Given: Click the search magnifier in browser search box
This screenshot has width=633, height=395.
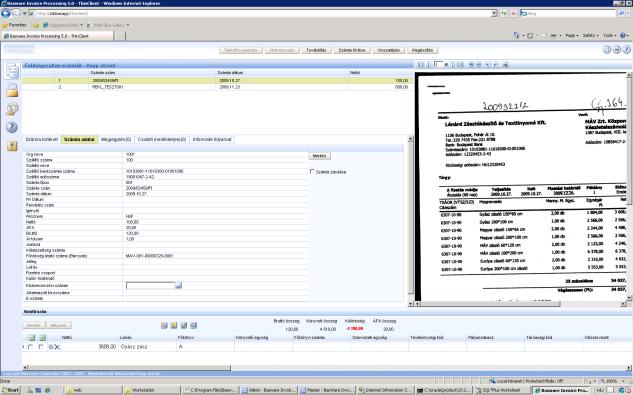Looking at the screenshot, I should [622, 13].
